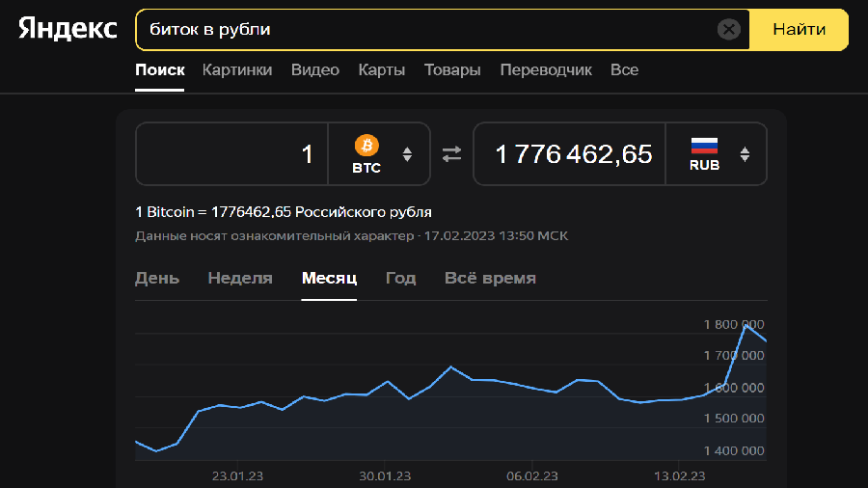Click the Yandex logo

(68, 29)
